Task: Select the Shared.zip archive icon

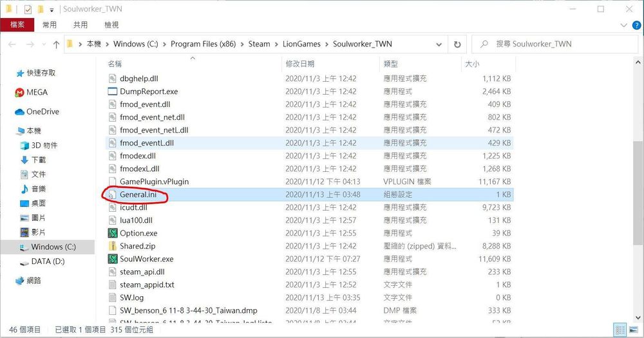Action: (x=112, y=246)
